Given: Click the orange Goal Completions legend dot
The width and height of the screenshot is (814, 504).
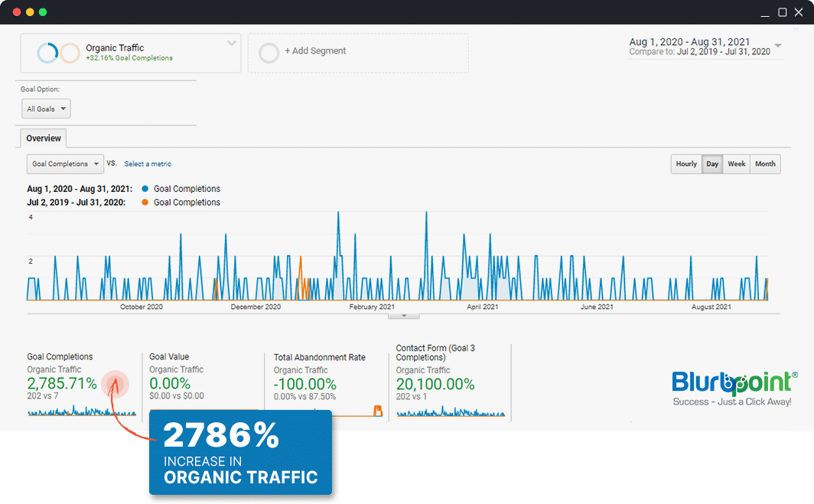Looking at the screenshot, I should [145, 203].
